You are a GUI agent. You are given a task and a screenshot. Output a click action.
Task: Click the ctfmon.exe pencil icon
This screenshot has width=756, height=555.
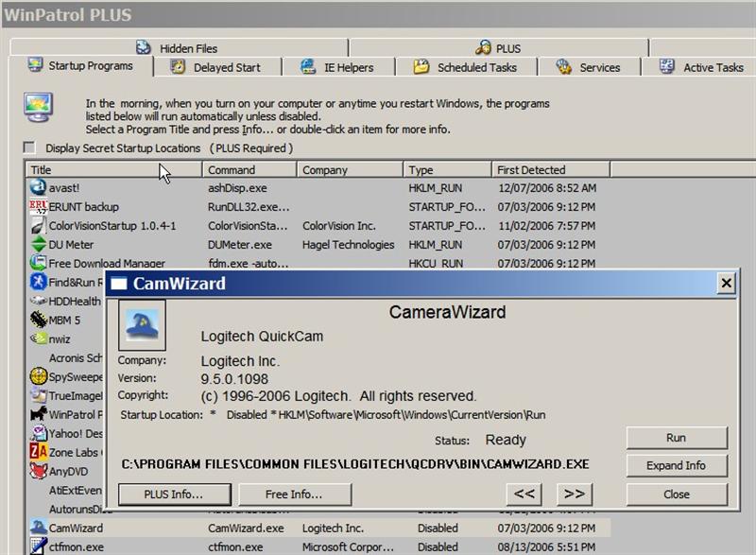coord(38,546)
